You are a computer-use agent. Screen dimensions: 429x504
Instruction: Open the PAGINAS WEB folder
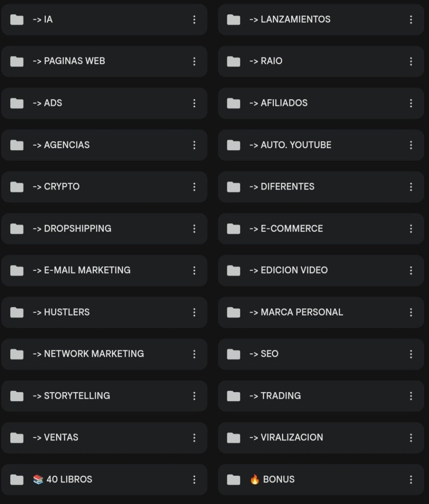tap(104, 62)
